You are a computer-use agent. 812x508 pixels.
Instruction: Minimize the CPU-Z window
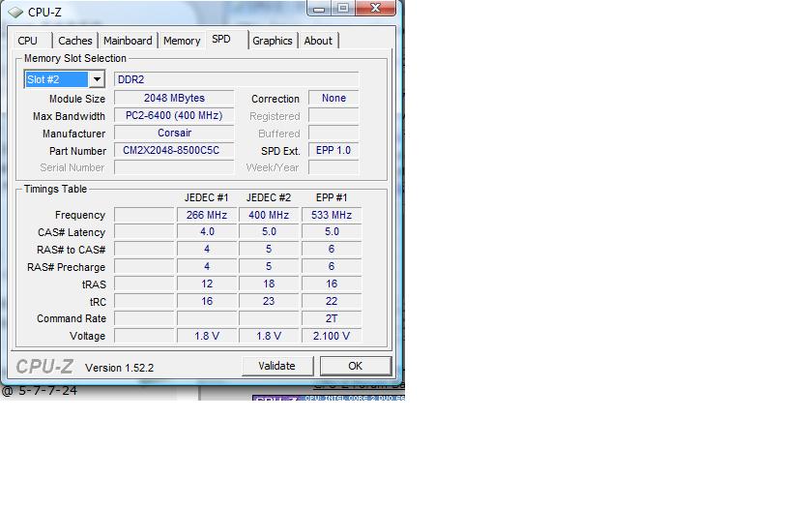tap(319, 9)
